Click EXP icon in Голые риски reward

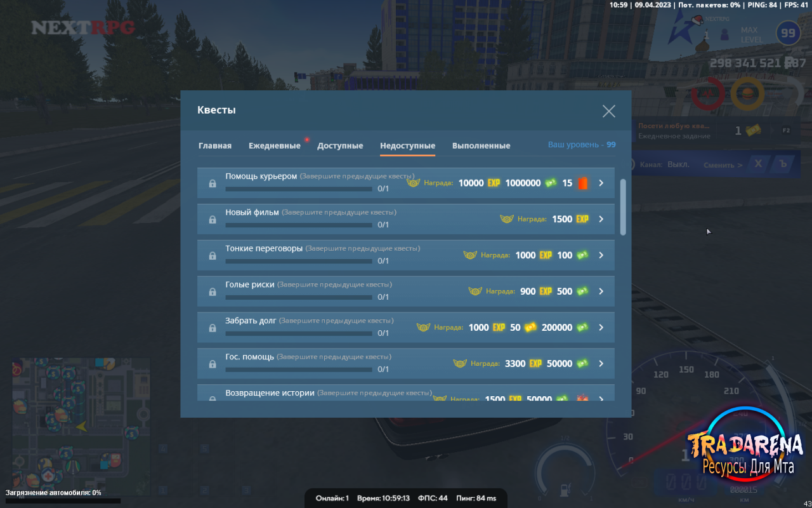pyautogui.click(x=546, y=291)
